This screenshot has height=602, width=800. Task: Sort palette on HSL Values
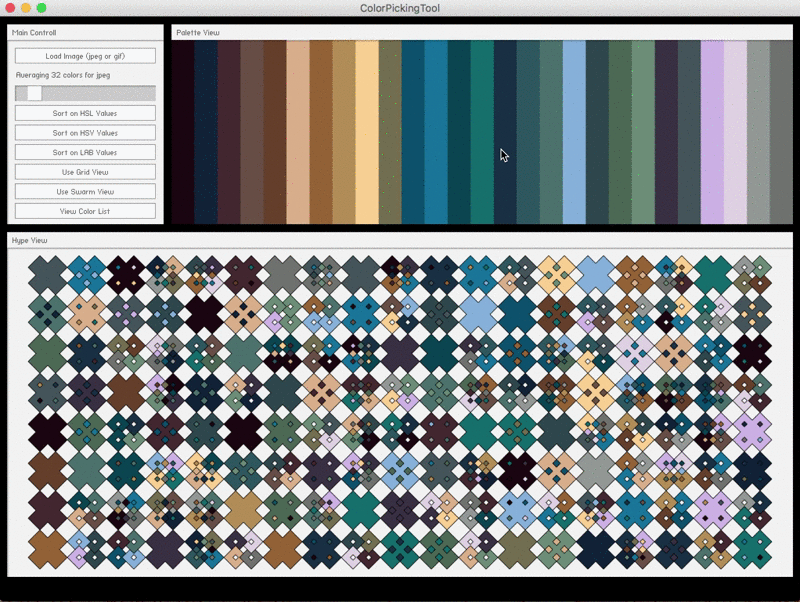85,113
